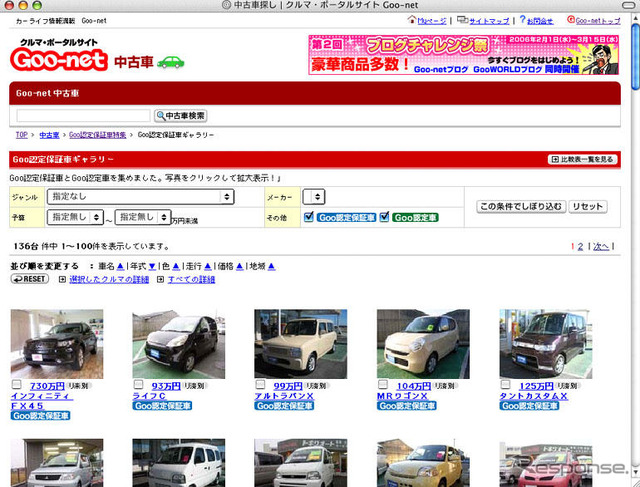This screenshot has width=640, height=487.
Task: Sort by 車名 ascending arrow
Action: coord(121,267)
